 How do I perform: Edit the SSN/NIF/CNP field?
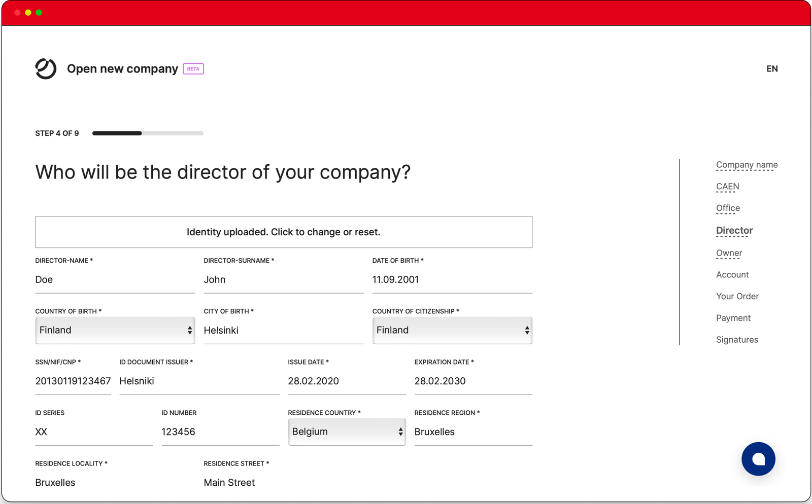pyautogui.click(x=73, y=381)
